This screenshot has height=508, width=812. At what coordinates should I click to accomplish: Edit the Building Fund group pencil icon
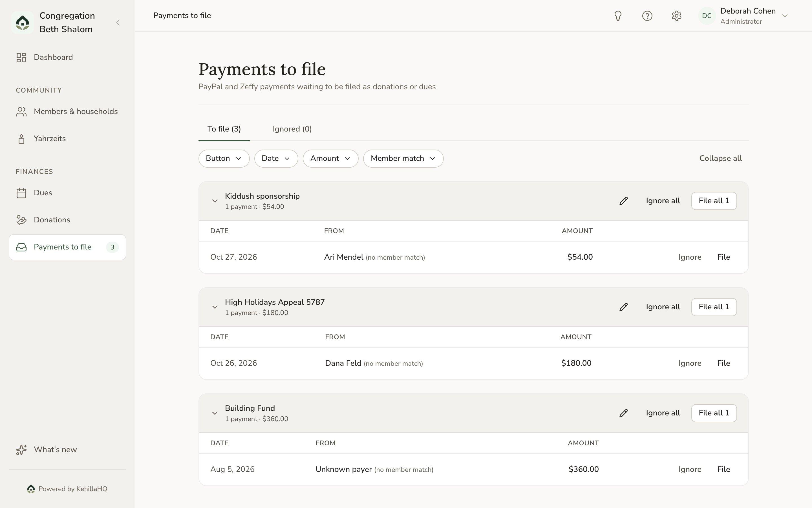[x=623, y=413]
